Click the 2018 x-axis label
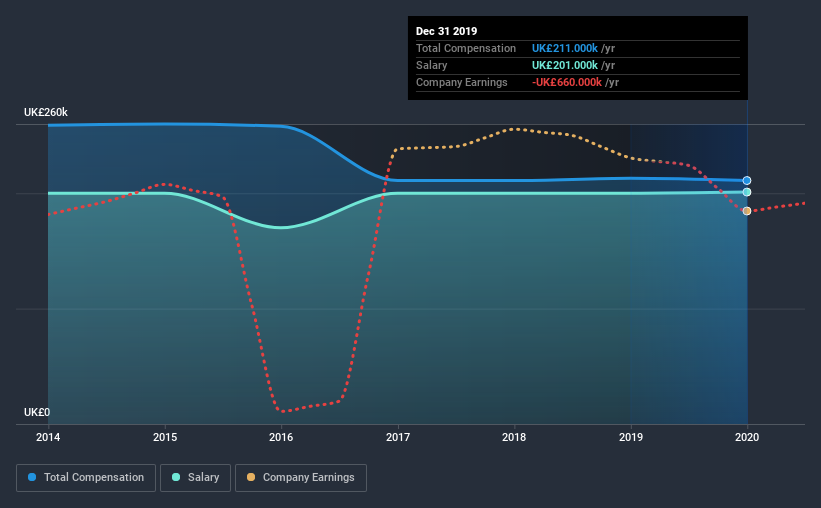The width and height of the screenshot is (821, 508). coord(514,437)
